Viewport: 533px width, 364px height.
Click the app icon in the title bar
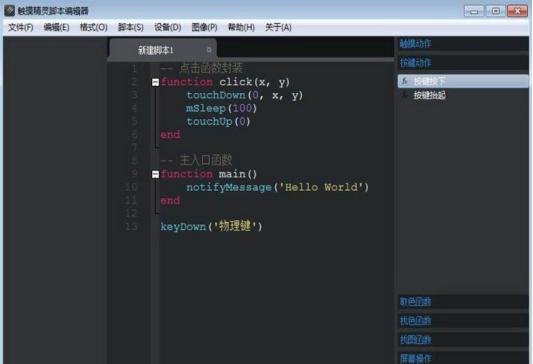(x=9, y=11)
